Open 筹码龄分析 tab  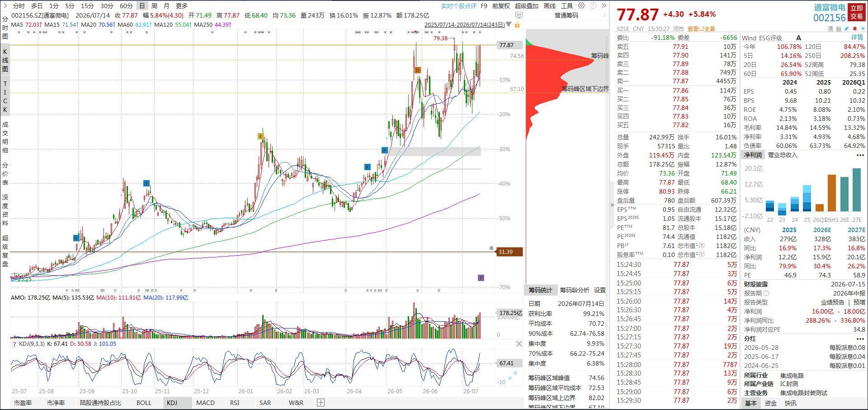574,290
